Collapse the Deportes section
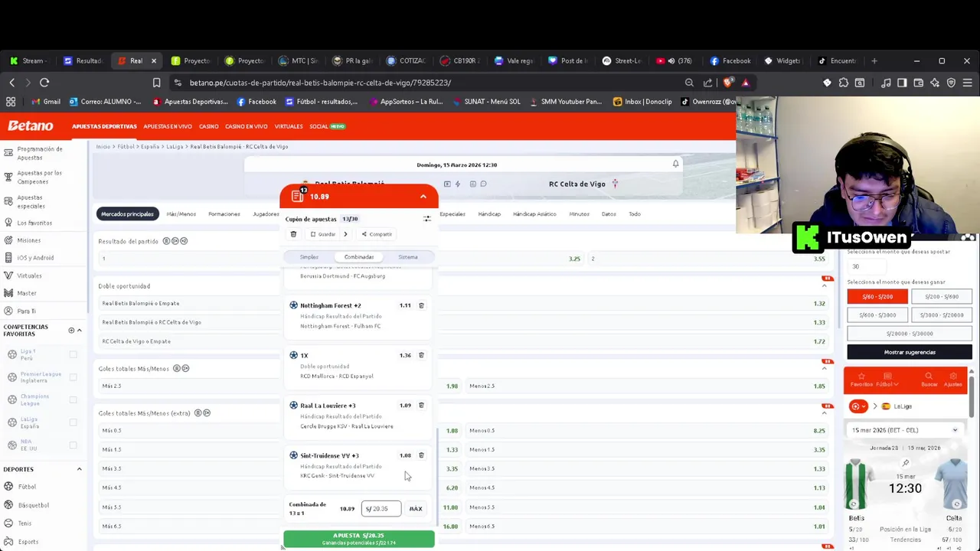The image size is (980, 551). [79, 469]
